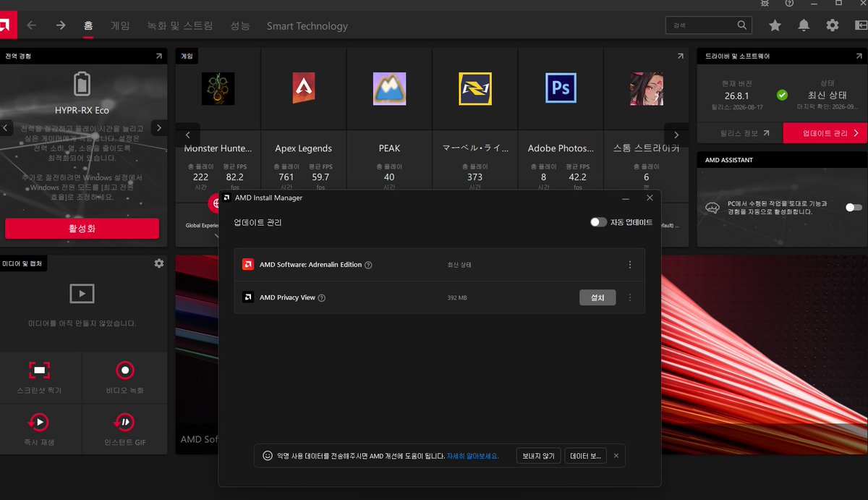Switch to the 성능 tab
The image size is (868, 500).
[240, 25]
